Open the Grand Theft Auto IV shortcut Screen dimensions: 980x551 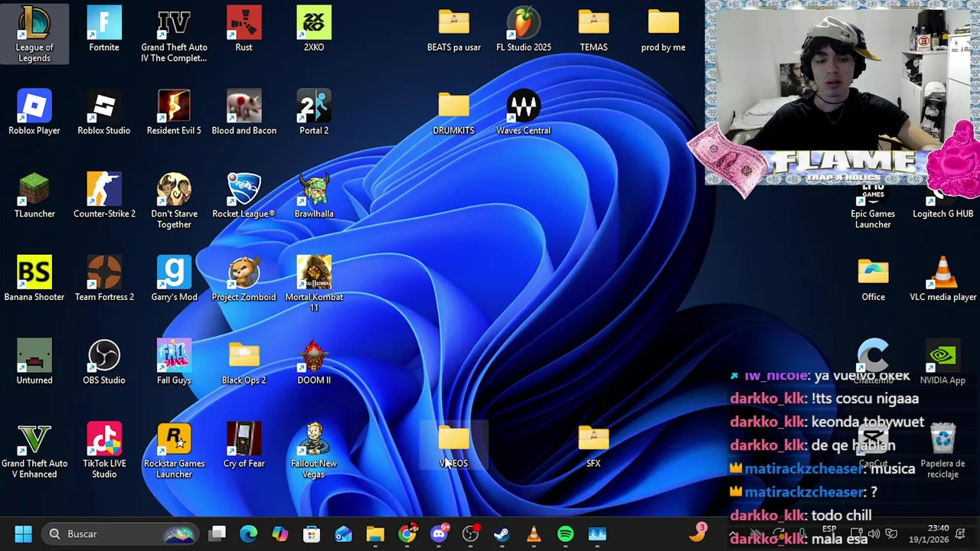click(x=174, y=34)
